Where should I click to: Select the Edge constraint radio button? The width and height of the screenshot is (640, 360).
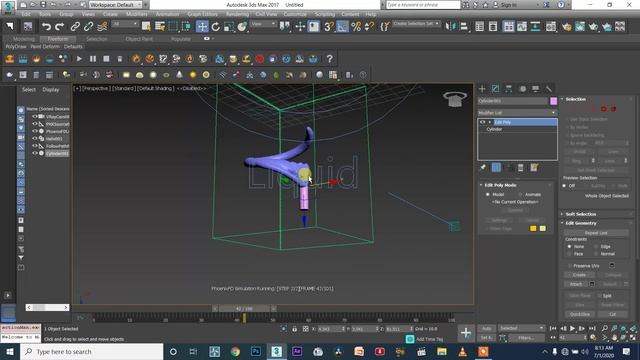596,247
